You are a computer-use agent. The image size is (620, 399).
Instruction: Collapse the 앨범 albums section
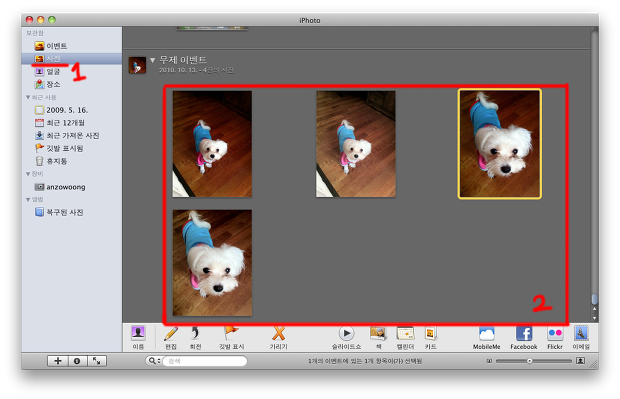click(x=28, y=199)
